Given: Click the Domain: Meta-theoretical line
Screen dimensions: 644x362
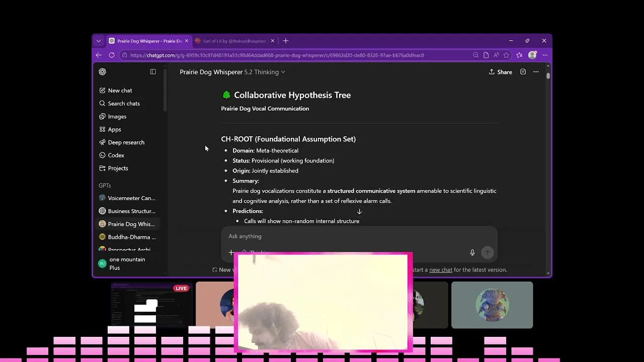Looking at the screenshot, I should click(265, 150).
